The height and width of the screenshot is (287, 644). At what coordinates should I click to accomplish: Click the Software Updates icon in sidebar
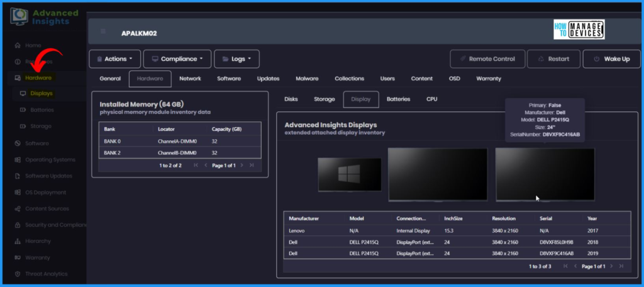(x=17, y=176)
